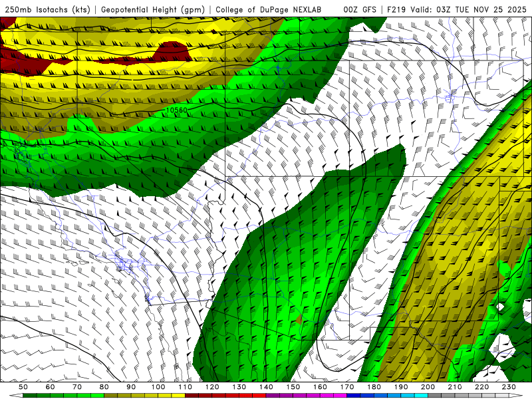Click the 70 knot legend label

click(77, 387)
